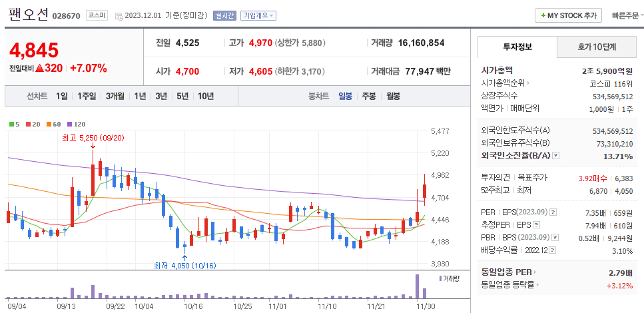
Task: Click the 전일 value 4,525
Action: coord(187,43)
